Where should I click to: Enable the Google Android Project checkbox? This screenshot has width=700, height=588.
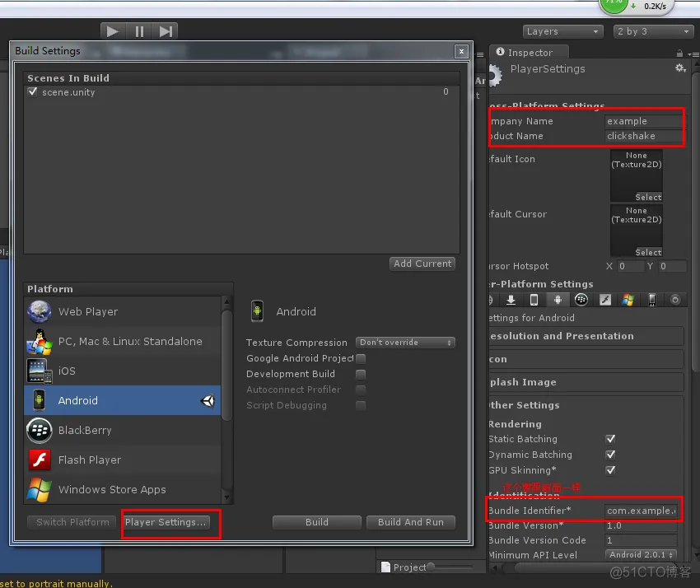pyautogui.click(x=361, y=358)
